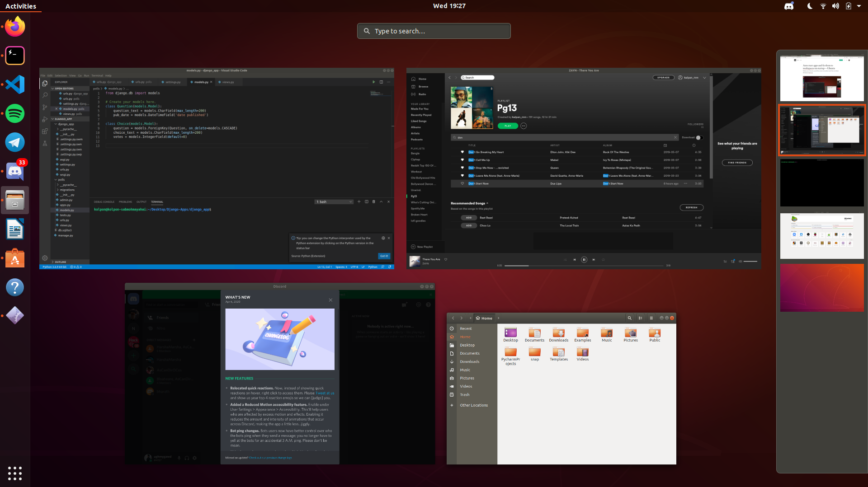Viewport: 868px width, 487px height.
Task: Toggle the Download switch in Spotify playlist
Action: pyautogui.click(x=699, y=137)
